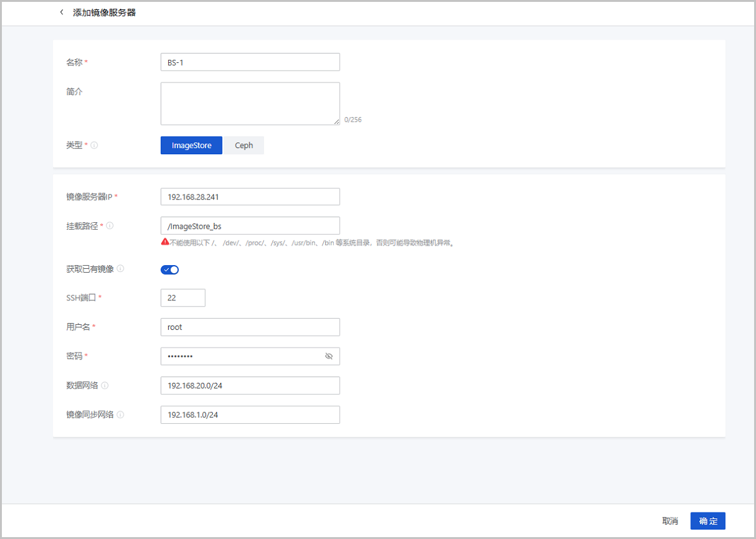Click the info icon next to 挂载路径

tap(110, 225)
